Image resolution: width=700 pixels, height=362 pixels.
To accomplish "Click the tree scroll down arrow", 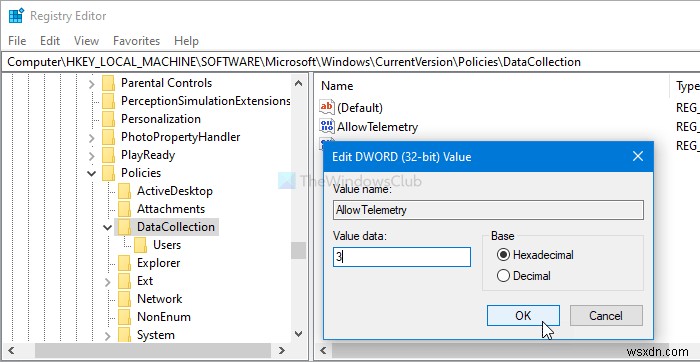I will (x=299, y=334).
